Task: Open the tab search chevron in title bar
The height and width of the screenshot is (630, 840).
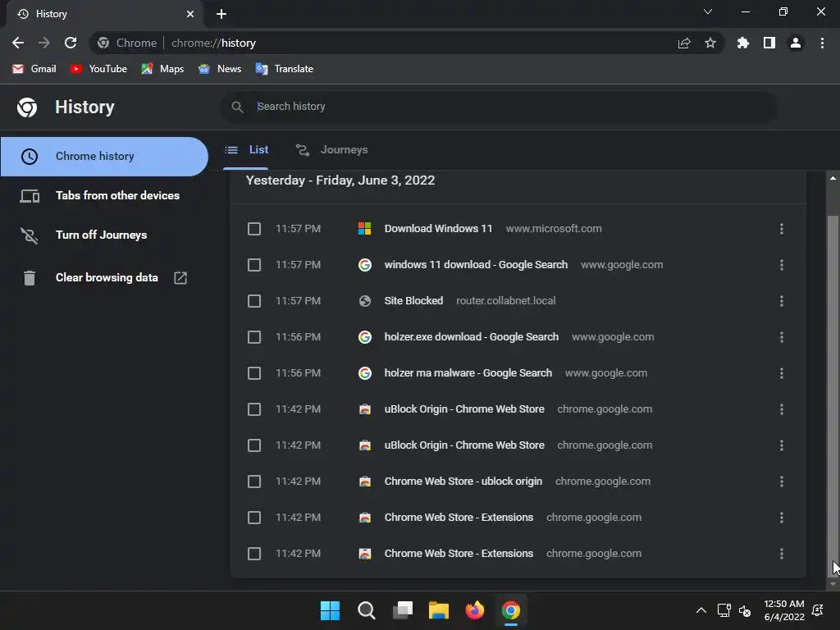Action: [708, 11]
